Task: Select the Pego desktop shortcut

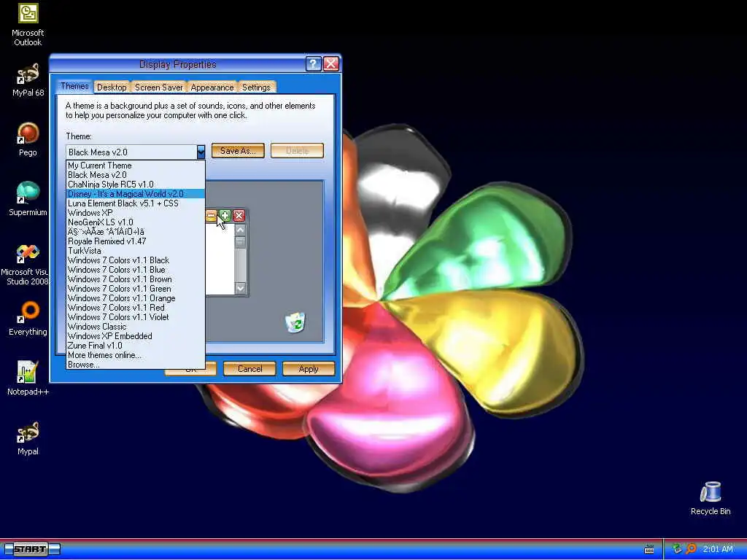Action: pos(28,139)
